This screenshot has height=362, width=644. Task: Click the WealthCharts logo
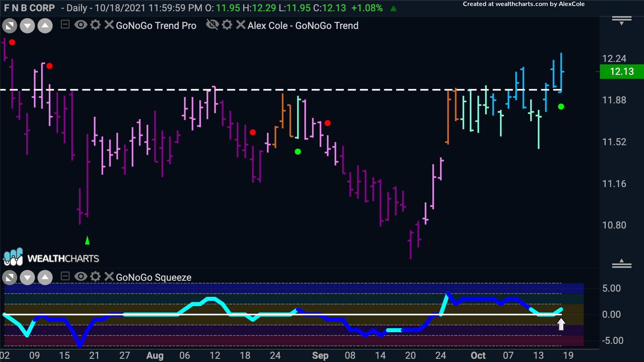tap(51, 257)
